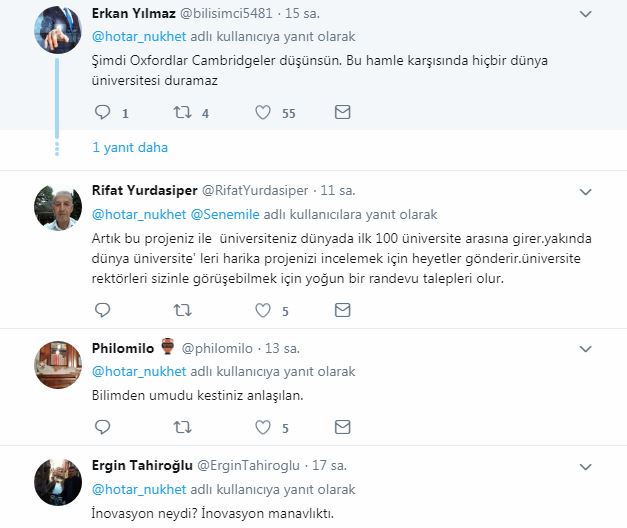
Task: Expand options menu on Rifat Yurdasiper's tweet
Action: coord(586,190)
